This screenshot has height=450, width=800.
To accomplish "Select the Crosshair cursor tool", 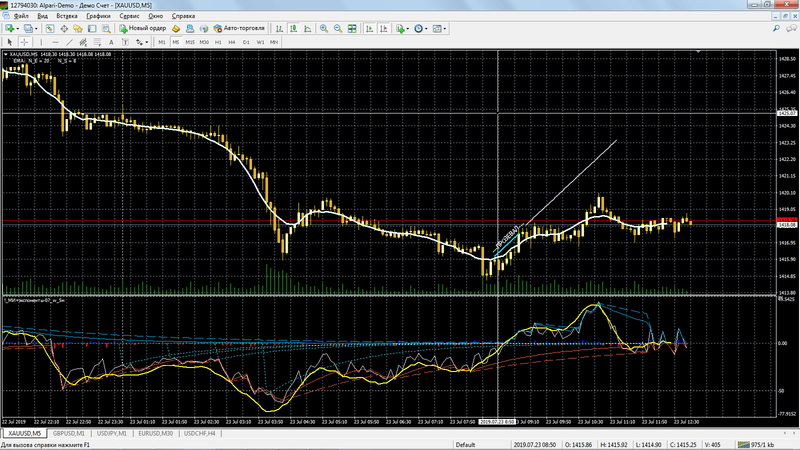I will point(23,42).
